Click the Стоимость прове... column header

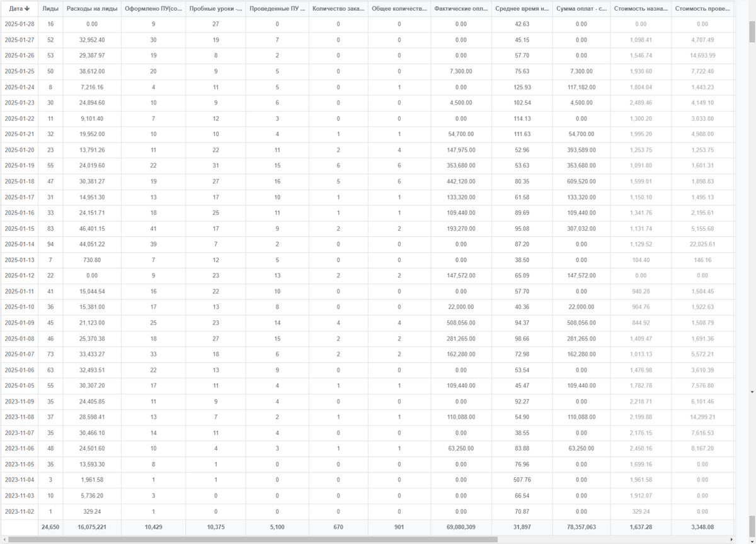click(702, 9)
